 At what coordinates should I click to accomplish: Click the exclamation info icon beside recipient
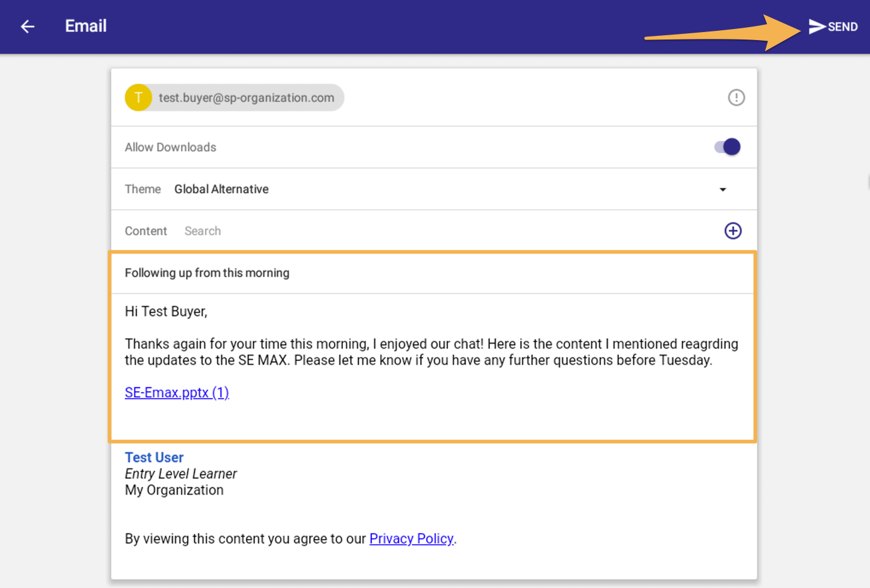point(735,97)
